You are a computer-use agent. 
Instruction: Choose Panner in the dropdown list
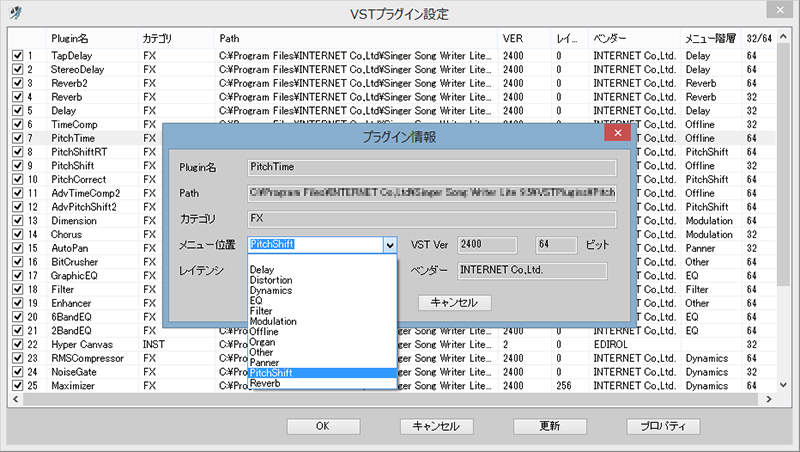point(322,362)
